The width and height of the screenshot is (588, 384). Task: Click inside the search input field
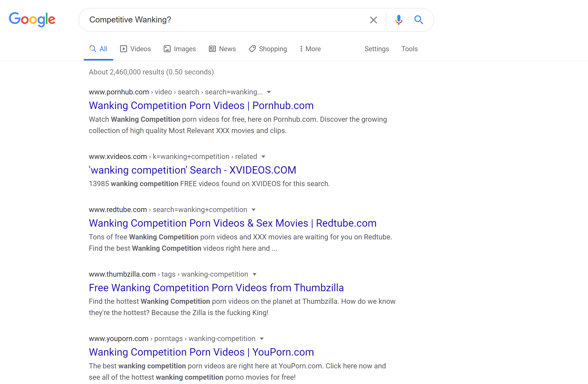(x=222, y=20)
